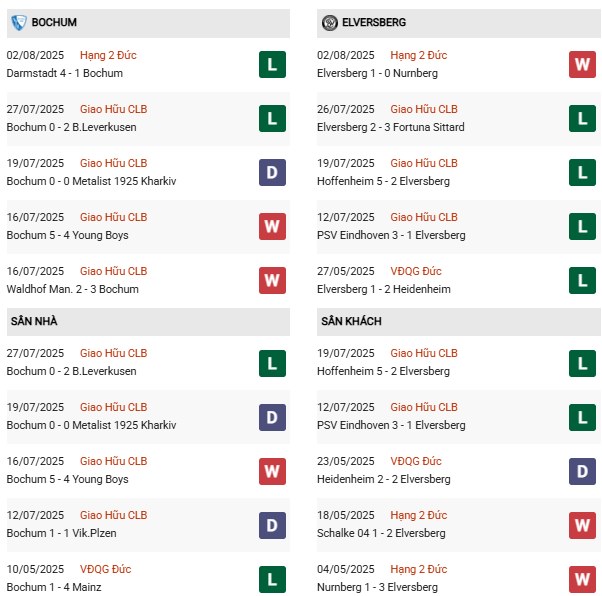Click the Elversberg club crest icon

[331, 22]
